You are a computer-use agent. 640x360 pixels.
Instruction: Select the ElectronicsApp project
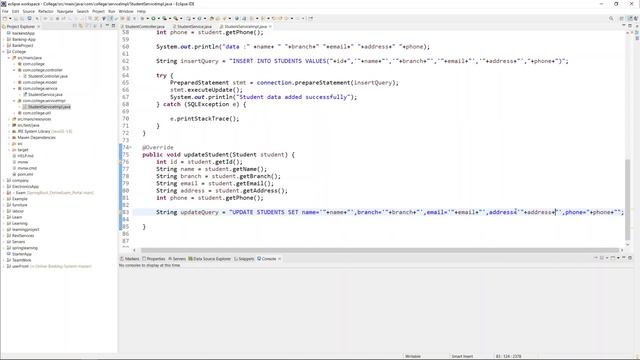pyautogui.click(x=22, y=187)
